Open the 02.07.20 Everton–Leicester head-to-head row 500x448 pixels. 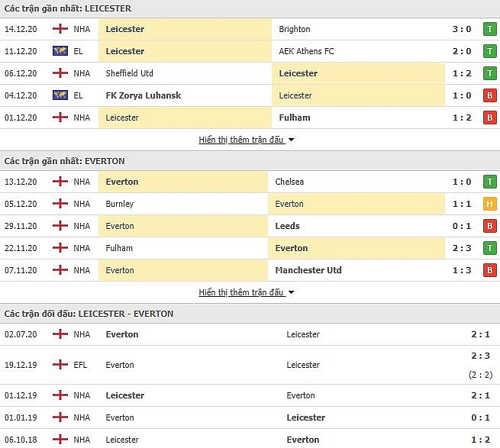250,334
